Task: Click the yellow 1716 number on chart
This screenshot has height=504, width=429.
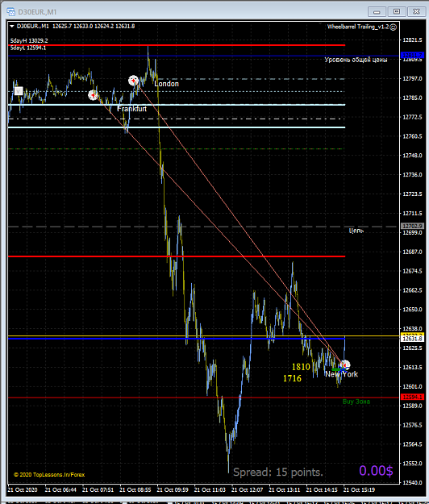Action: 292,378
